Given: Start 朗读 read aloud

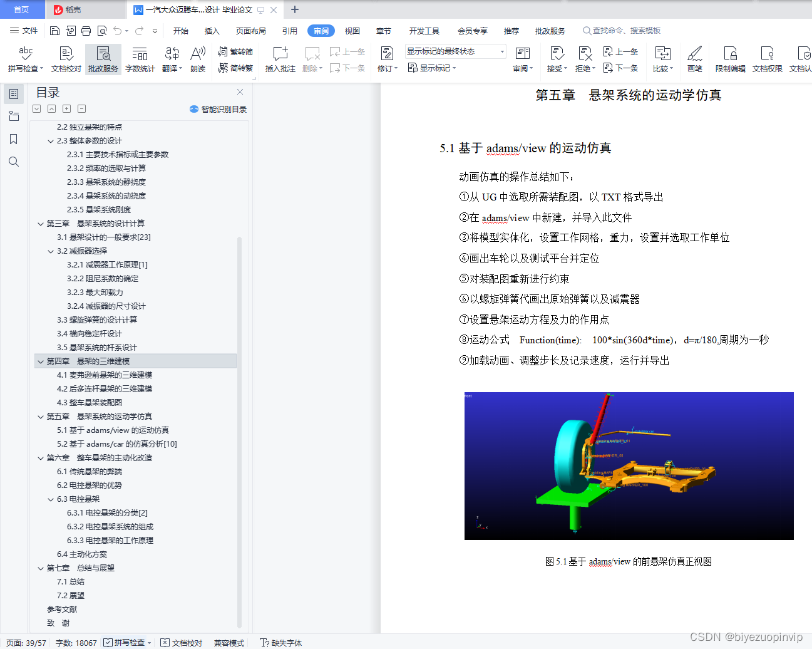Looking at the screenshot, I should click(198, 60).
